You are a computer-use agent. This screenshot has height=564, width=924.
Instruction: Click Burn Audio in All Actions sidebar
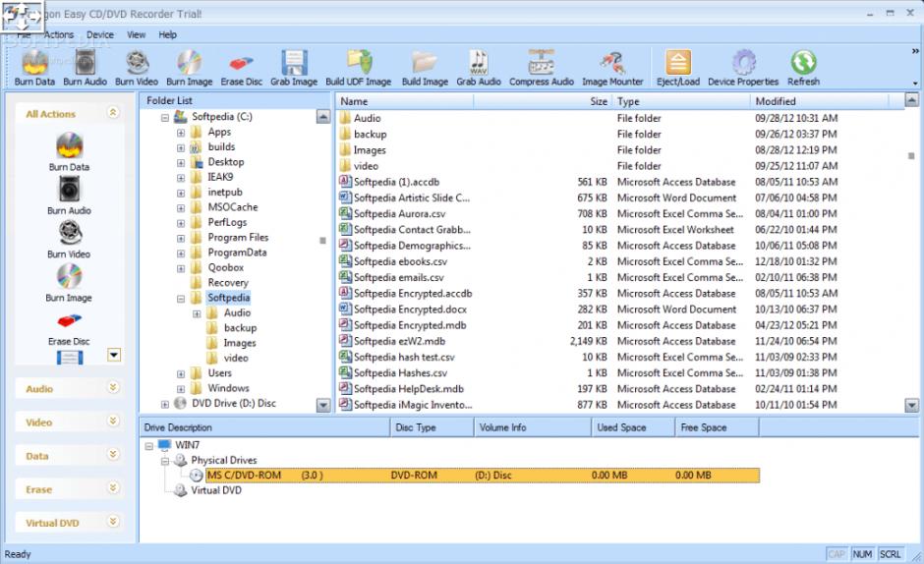pos(69,194)
